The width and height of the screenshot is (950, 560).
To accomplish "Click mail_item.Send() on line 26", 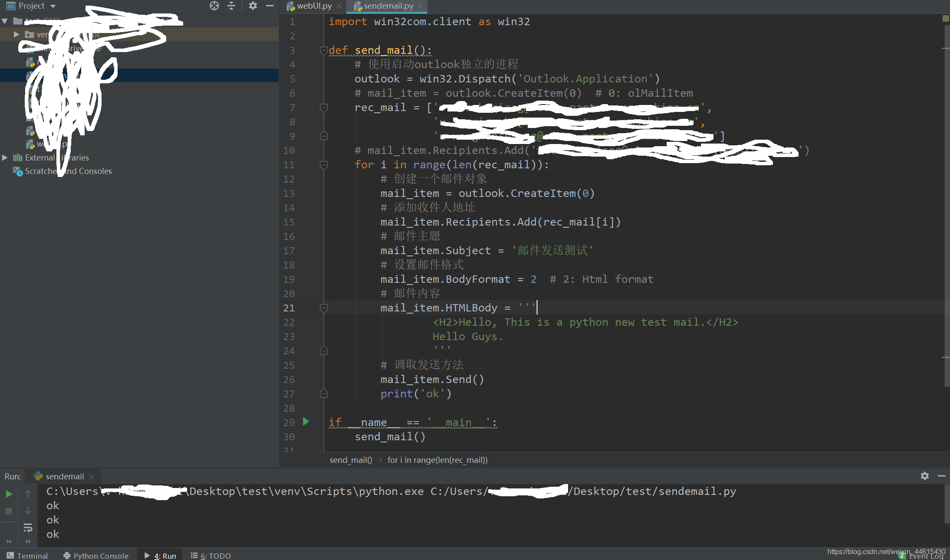I will [x=432, y=380].
